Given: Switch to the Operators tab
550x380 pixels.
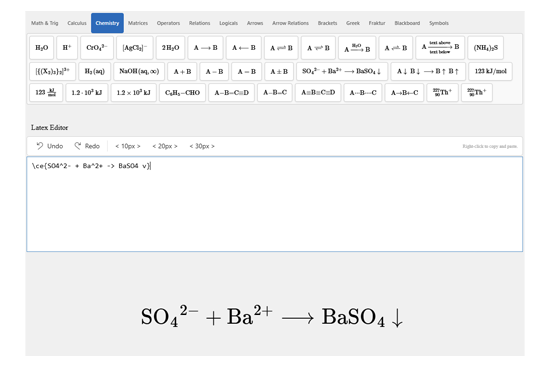Looking at the screenshot, I should (168, 23).
